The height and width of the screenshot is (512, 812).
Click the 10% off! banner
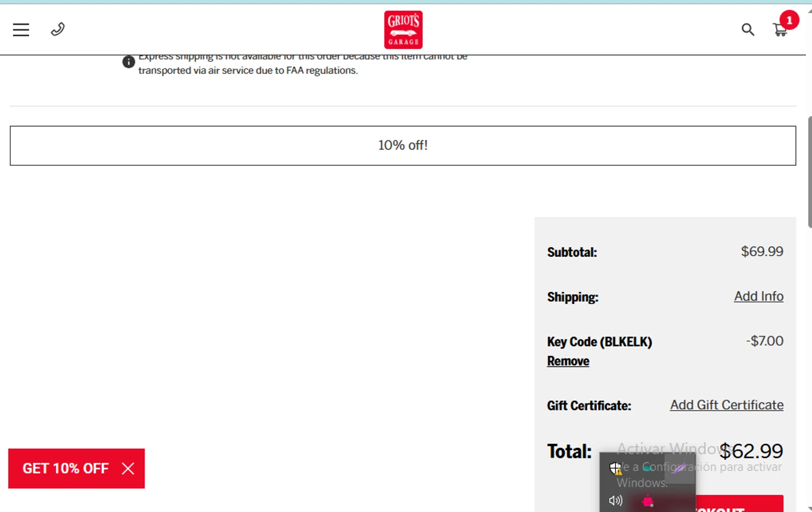tap(403, 146)
